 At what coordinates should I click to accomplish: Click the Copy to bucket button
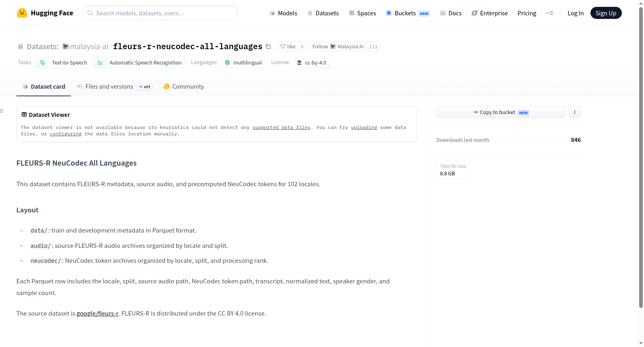pos(501,112)
